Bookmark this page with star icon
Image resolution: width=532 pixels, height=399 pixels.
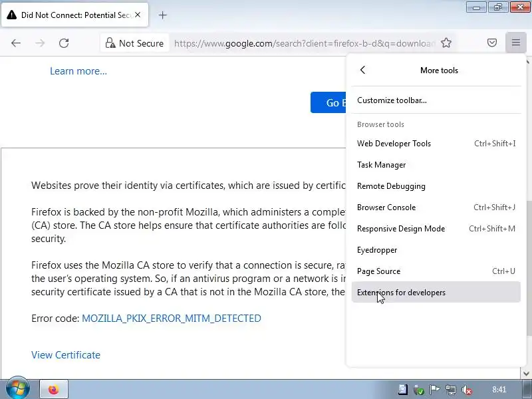[446, 43]
